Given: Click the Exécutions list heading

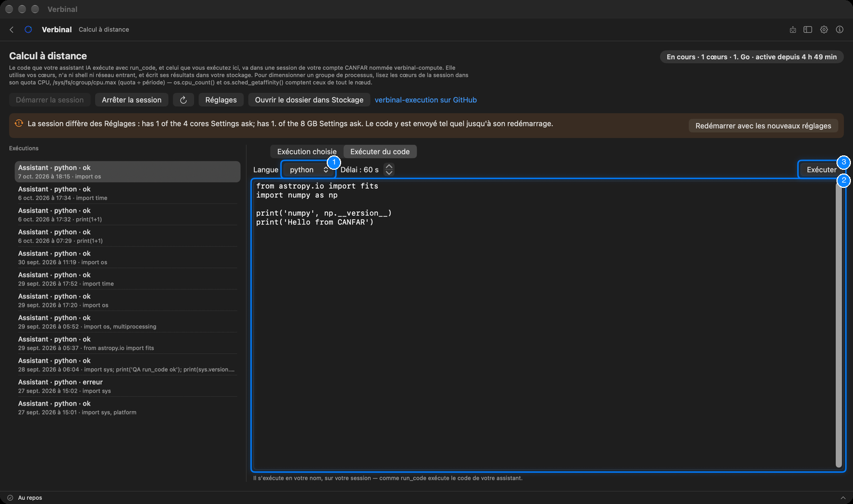Looking at the screenshot, I should (24, 148).
